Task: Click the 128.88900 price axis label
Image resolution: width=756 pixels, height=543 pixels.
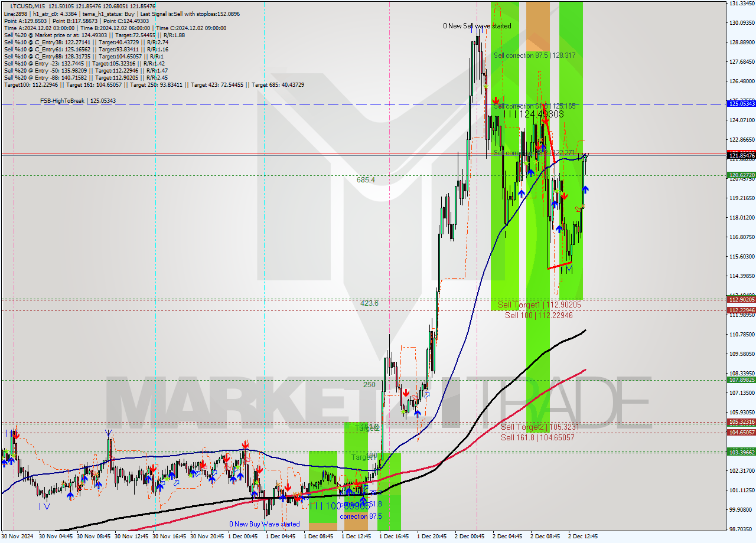Action: (742, 42)
